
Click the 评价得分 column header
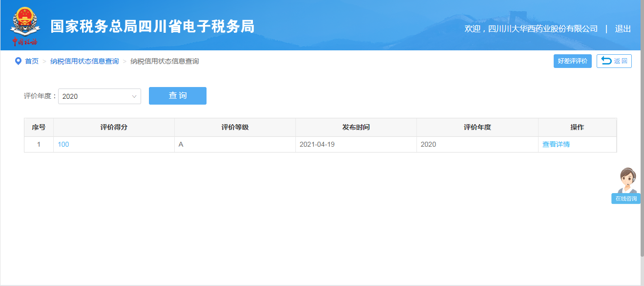click(x=114, y=127)
